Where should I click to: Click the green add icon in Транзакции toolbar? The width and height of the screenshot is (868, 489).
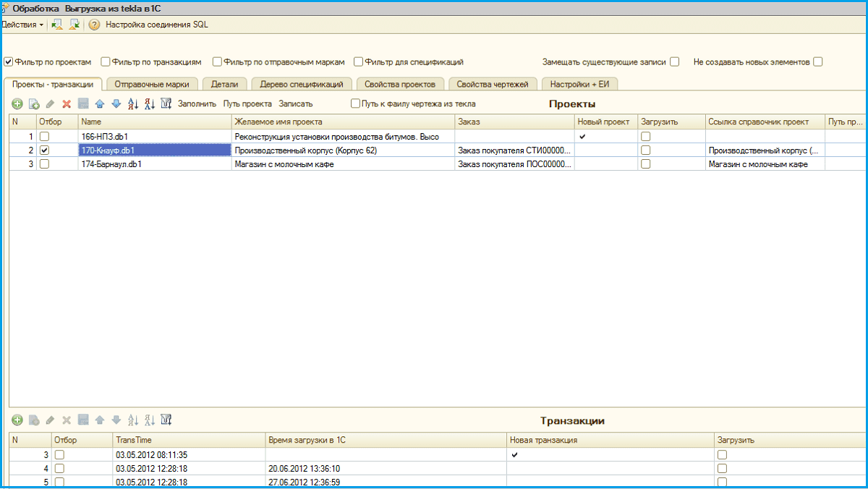click(x=17, y=420)
